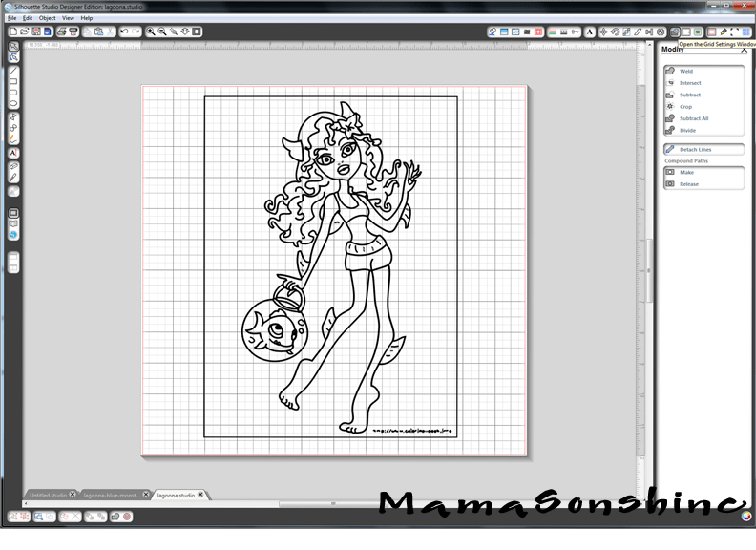
Task: Click the Weld icon in Modify panel
Action: coord(671,71)
